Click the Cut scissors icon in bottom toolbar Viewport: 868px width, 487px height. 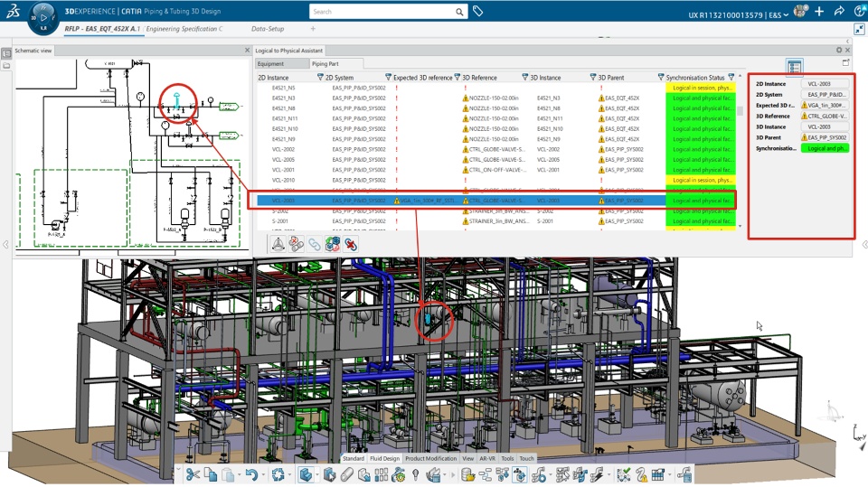pyautogui.click(x=193, y=474)
